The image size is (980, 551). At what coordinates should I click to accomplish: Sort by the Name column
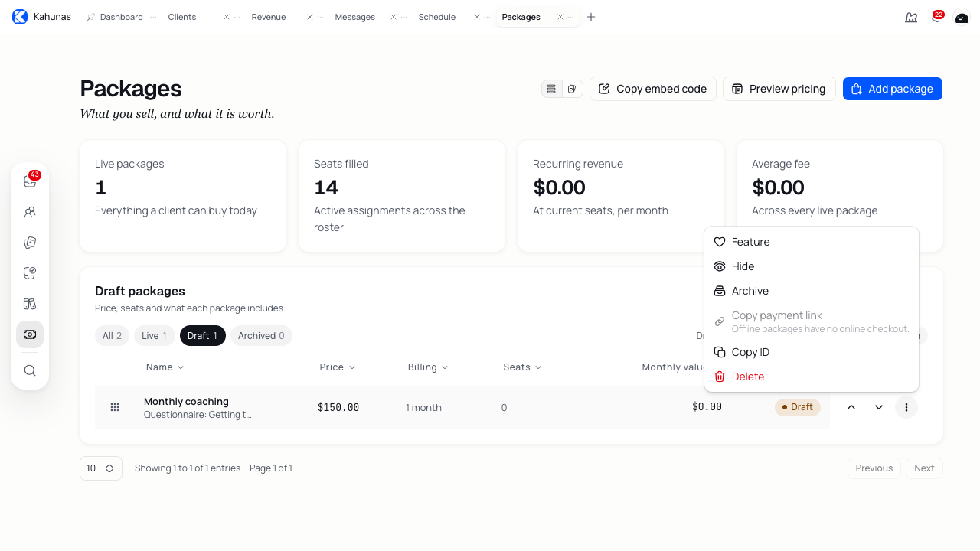tap(165, 367)
